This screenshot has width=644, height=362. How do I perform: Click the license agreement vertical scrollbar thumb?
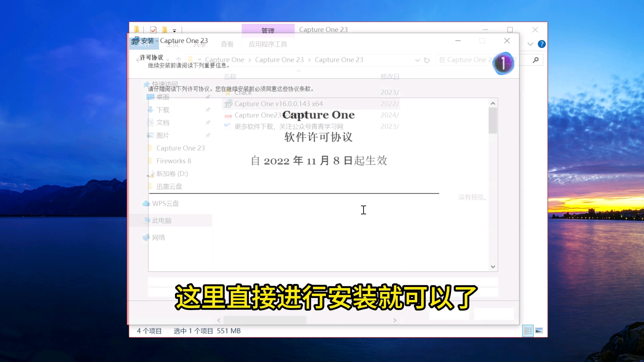[x=493, y=121]
